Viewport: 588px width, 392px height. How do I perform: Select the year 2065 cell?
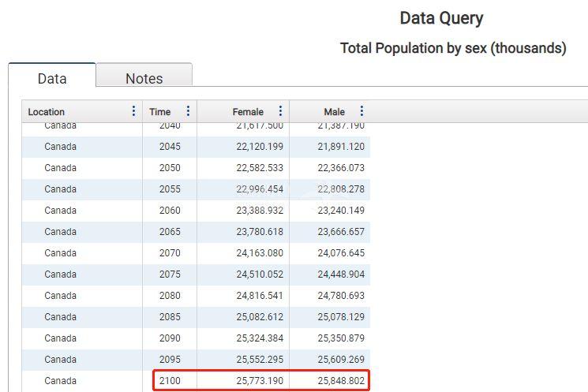coord(170,232)
